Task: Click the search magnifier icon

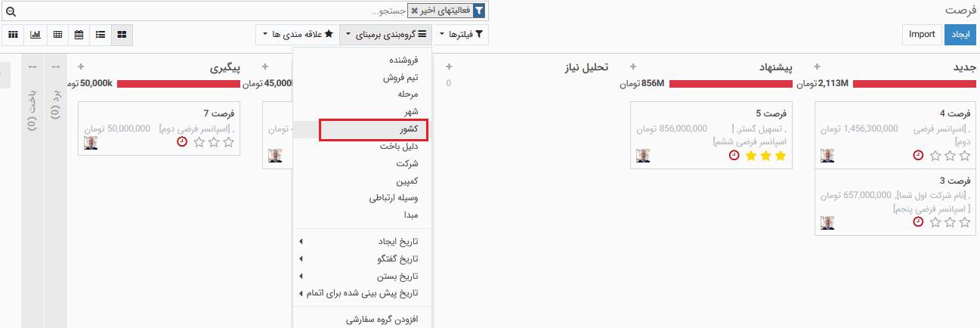Action: pos(10,12)
